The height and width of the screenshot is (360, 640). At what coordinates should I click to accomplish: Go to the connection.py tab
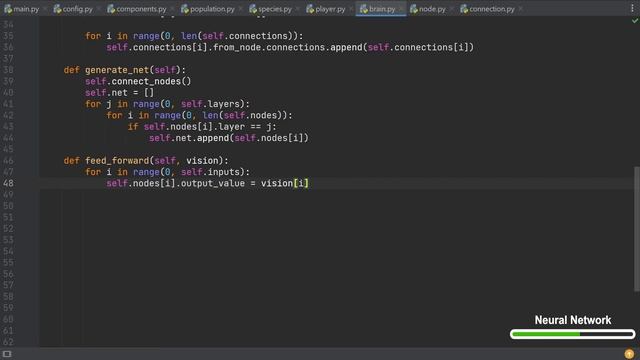click(492, 9)
